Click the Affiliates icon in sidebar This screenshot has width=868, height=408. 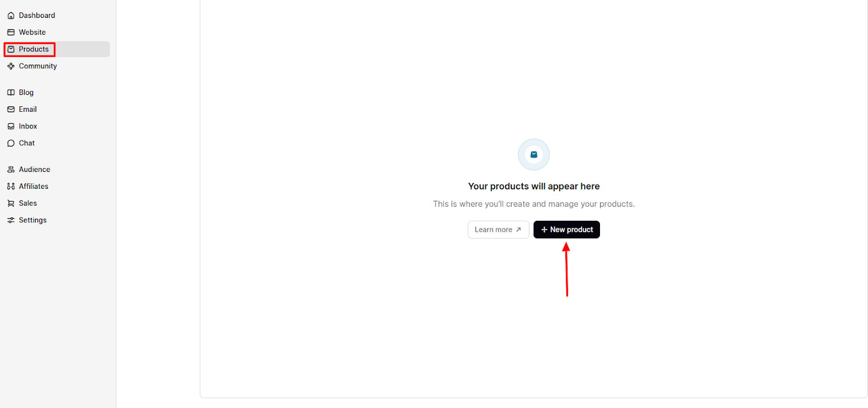(x=11, y=186)
